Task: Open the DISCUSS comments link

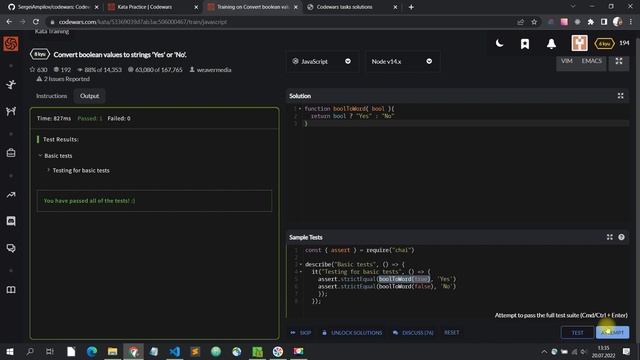Action: [x=413, y=333]
